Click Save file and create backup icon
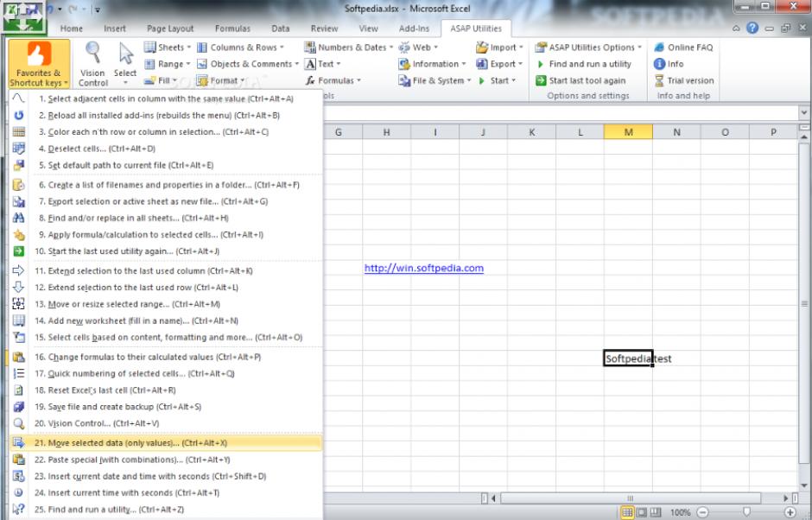 tap(19, 406)
